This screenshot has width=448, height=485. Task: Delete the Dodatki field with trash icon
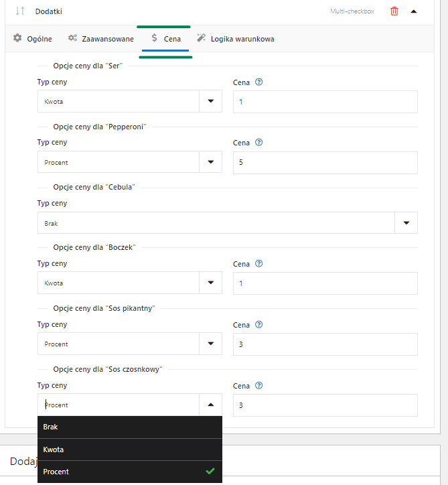pos(394,11)
